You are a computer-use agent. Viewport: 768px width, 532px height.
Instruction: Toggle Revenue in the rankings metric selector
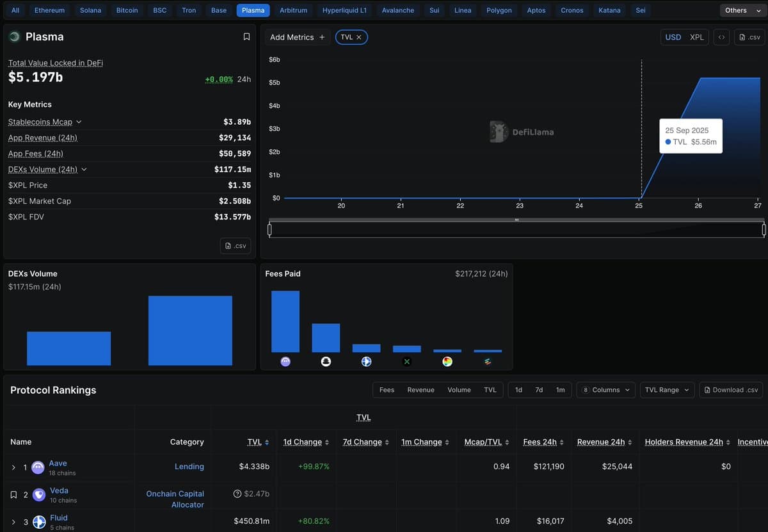click(x=420, y=389)
